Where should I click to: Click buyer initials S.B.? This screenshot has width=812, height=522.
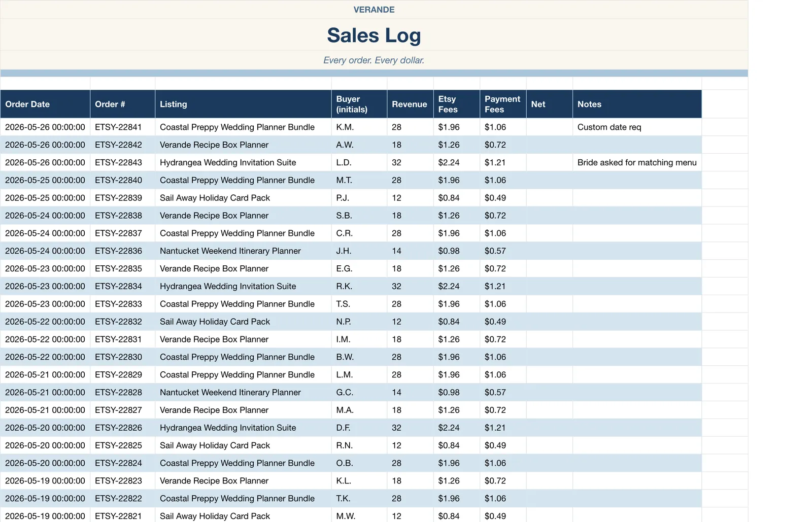point(359,216)
